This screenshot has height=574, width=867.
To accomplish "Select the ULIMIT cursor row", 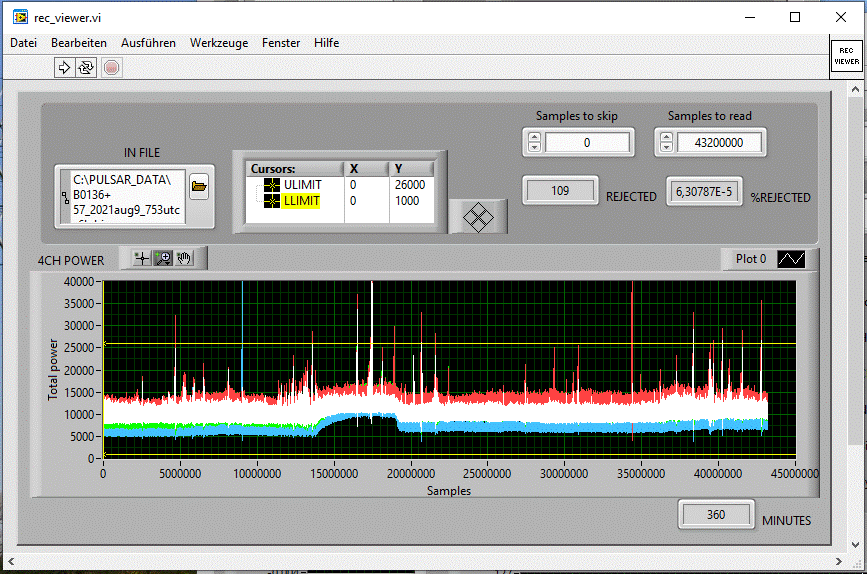I will pyautogui.click(x=340, y=185).
